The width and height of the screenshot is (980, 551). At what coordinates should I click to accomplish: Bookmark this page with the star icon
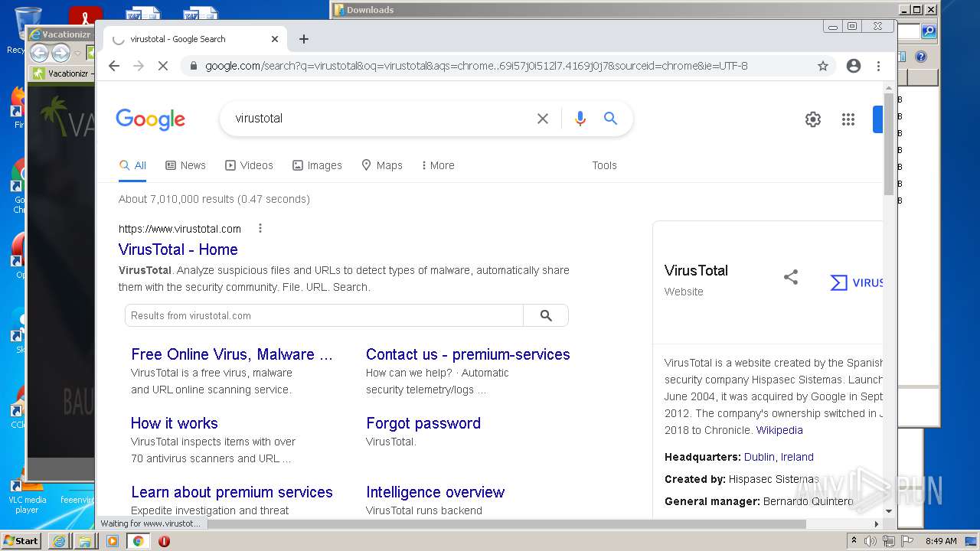coord(823,66)
